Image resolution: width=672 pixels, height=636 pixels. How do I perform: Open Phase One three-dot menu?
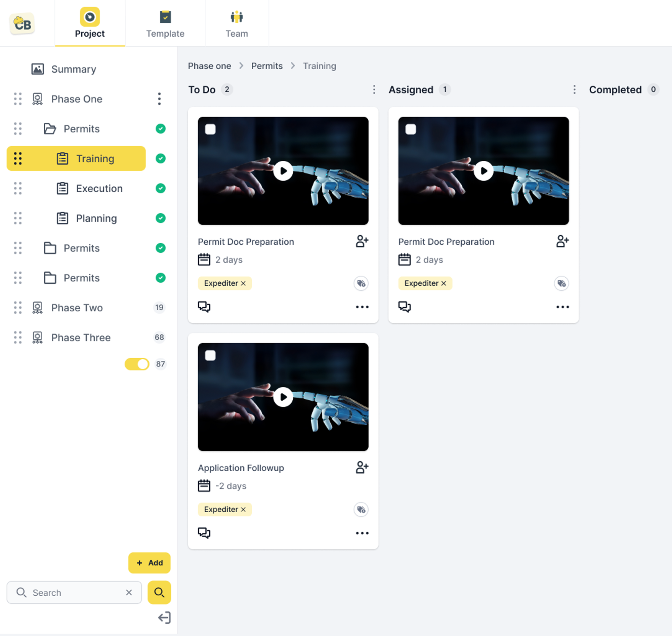click(x=159, y=98)
